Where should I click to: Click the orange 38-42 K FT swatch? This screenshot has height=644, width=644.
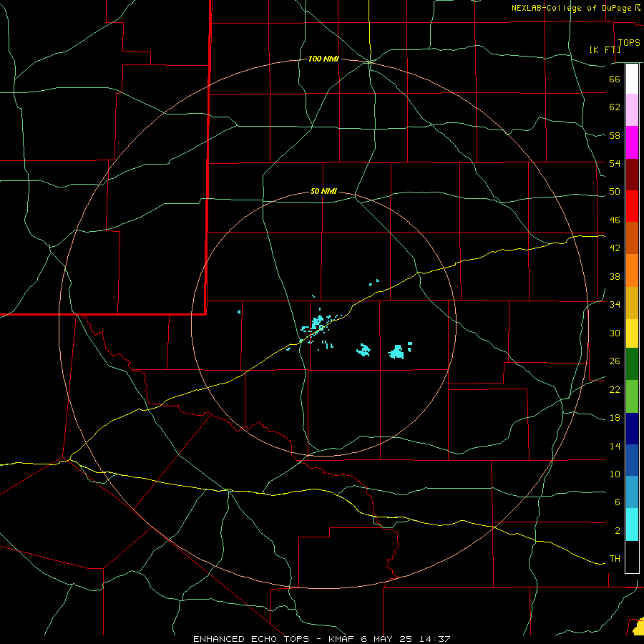tap(632, 270)
